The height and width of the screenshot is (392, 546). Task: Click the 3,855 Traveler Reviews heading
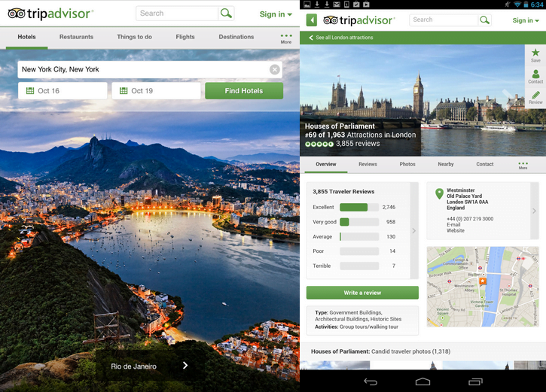click(x=343, y=192)
